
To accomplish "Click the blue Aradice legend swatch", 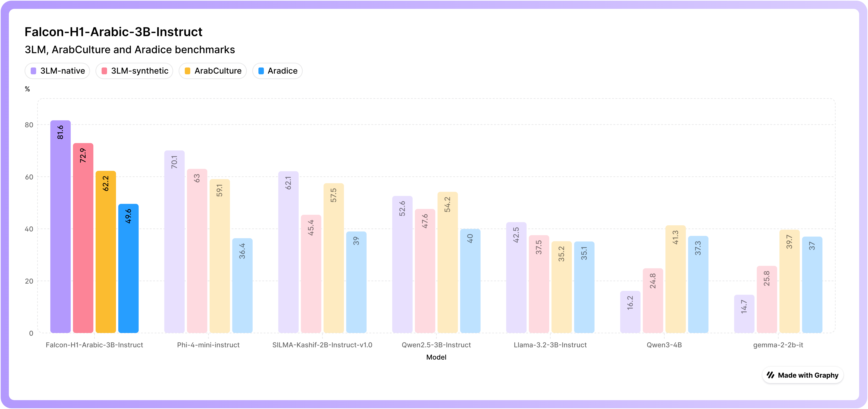I will [x=261, y=71].
